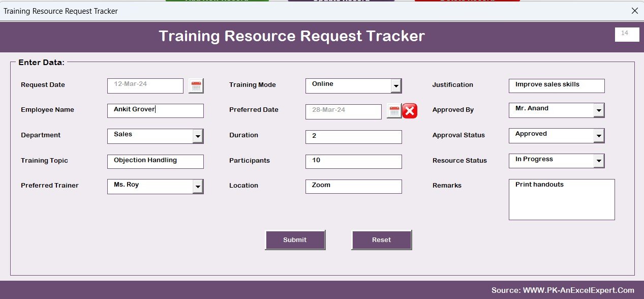Clear Preferred Date with red X icon
The height and width of the screenshot is (299, 644).
(x=410, y=111)
